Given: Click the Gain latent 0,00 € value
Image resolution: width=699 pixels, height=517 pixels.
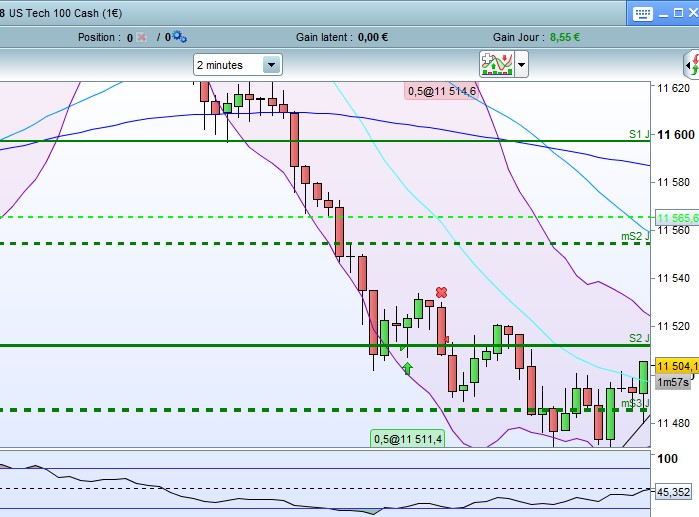Looking at the screenshot, I should [x=373, y=37].
